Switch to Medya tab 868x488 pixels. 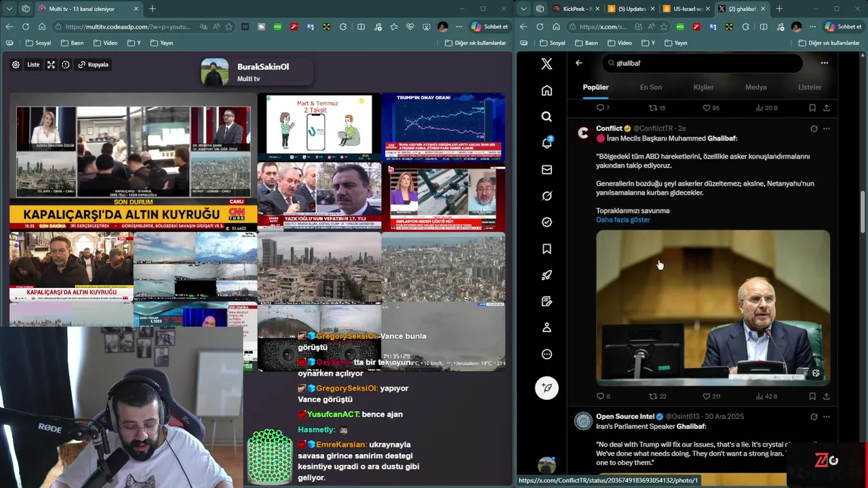point(755,87)
